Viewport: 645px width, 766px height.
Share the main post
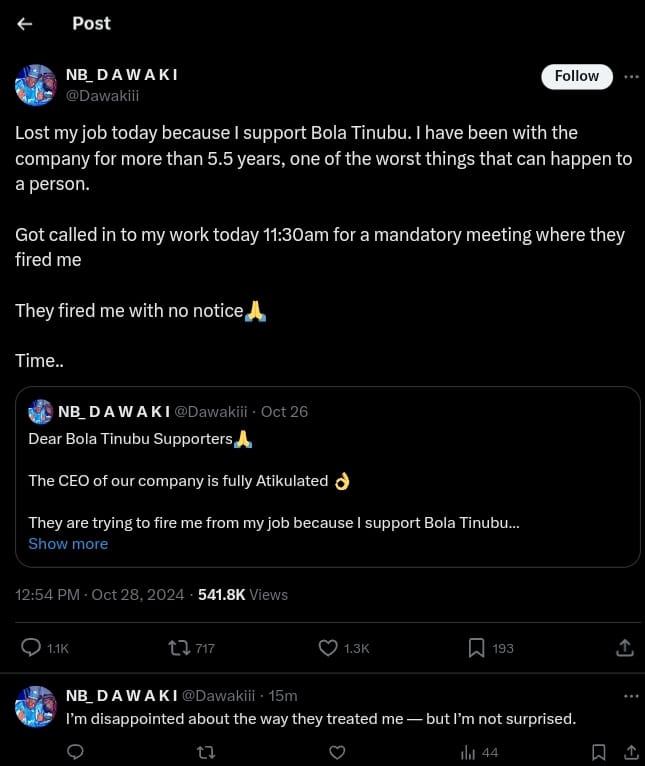click(x=625, y=648)
